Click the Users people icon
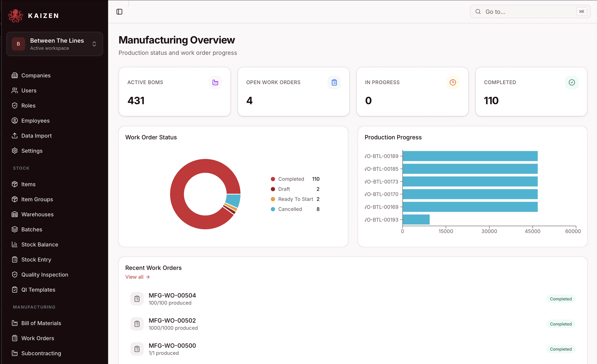 click(15, 90)
